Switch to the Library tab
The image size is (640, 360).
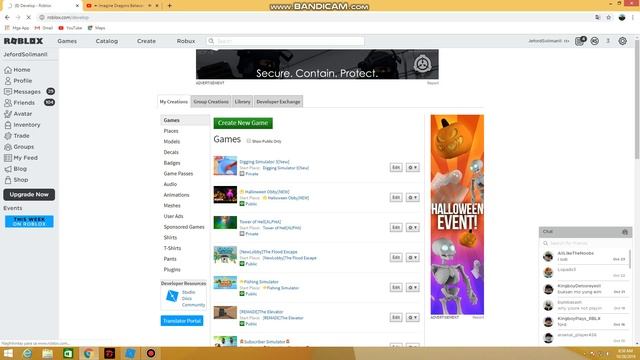pyautogui.click(x=242, y=102)
